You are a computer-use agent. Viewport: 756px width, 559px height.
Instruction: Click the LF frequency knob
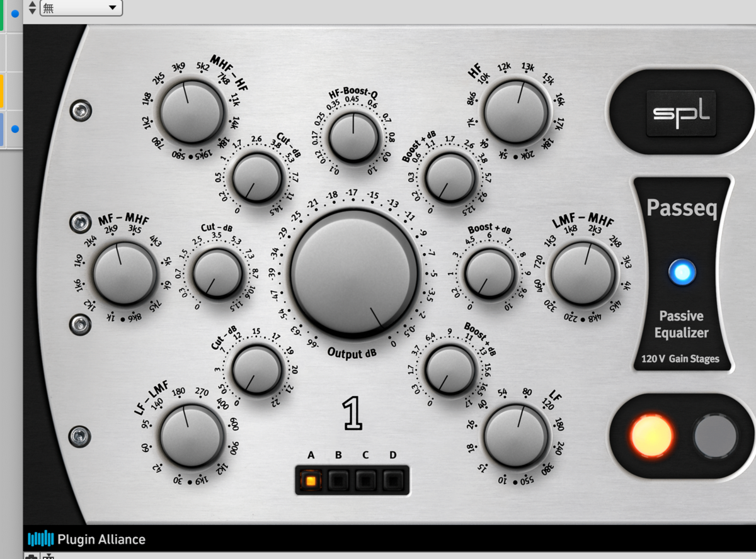pos(516,436)
